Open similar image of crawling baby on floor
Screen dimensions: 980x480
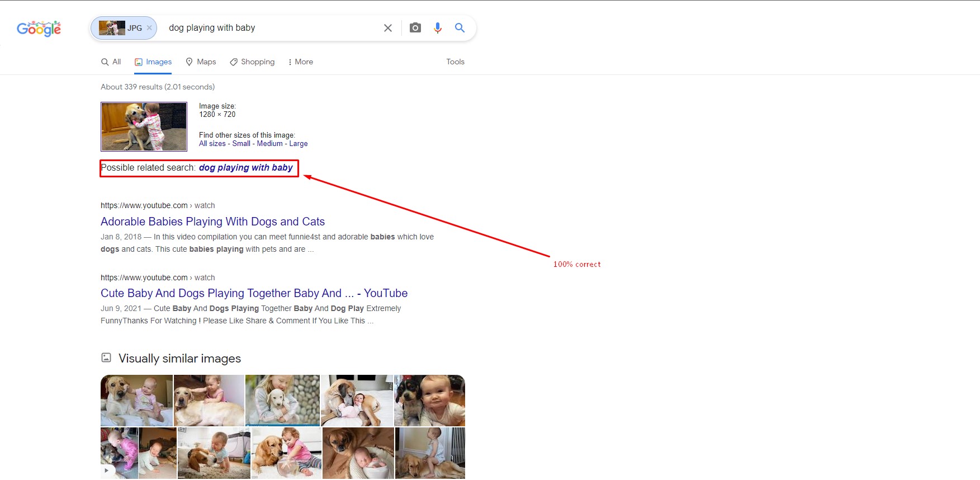point(158,453)
